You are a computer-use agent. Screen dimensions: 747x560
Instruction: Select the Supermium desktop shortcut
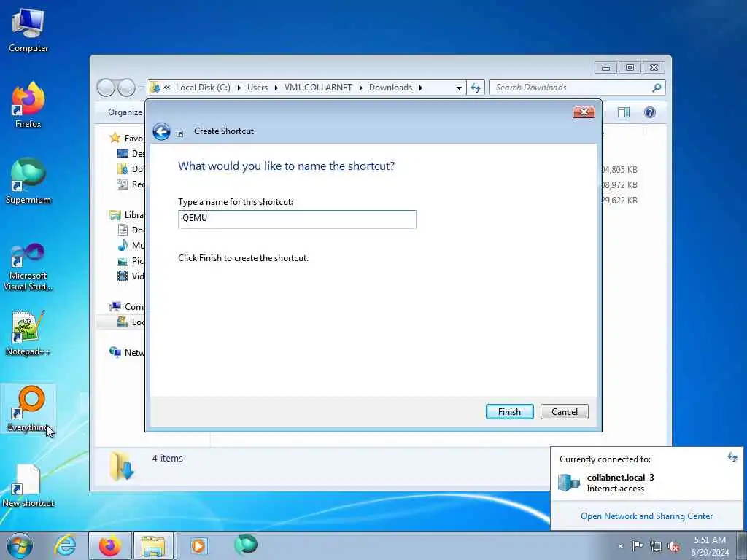tap(28, 181)
